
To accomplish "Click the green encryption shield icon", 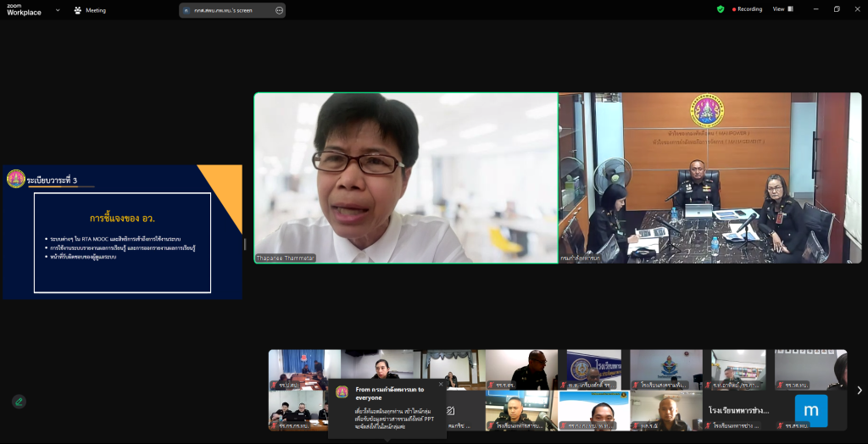I will [x=721, y=8].
